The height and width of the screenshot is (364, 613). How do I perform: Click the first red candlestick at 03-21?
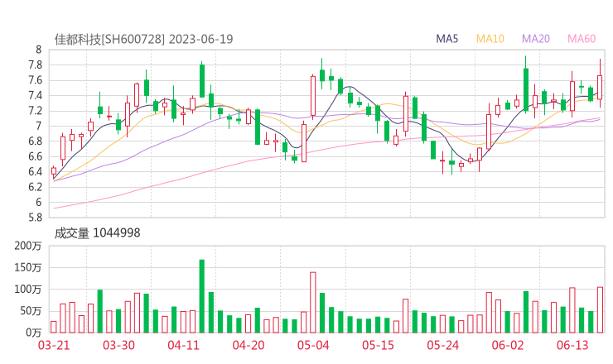54,171
